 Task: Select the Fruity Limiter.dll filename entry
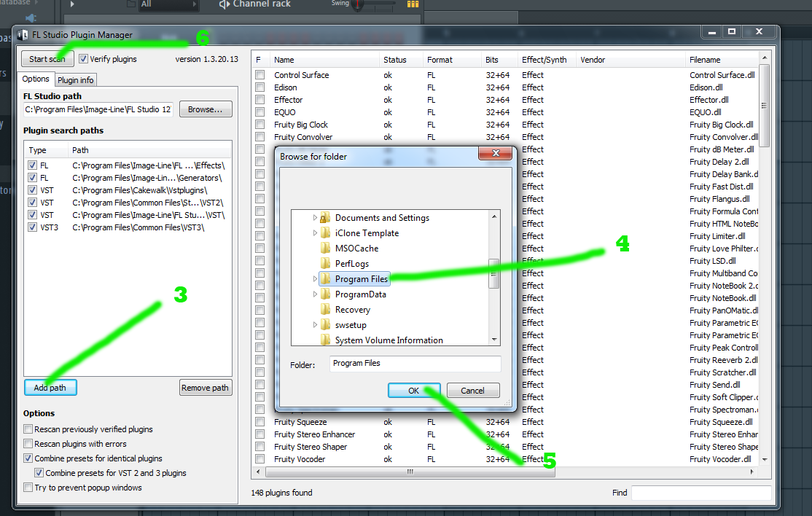click(717, 236)
